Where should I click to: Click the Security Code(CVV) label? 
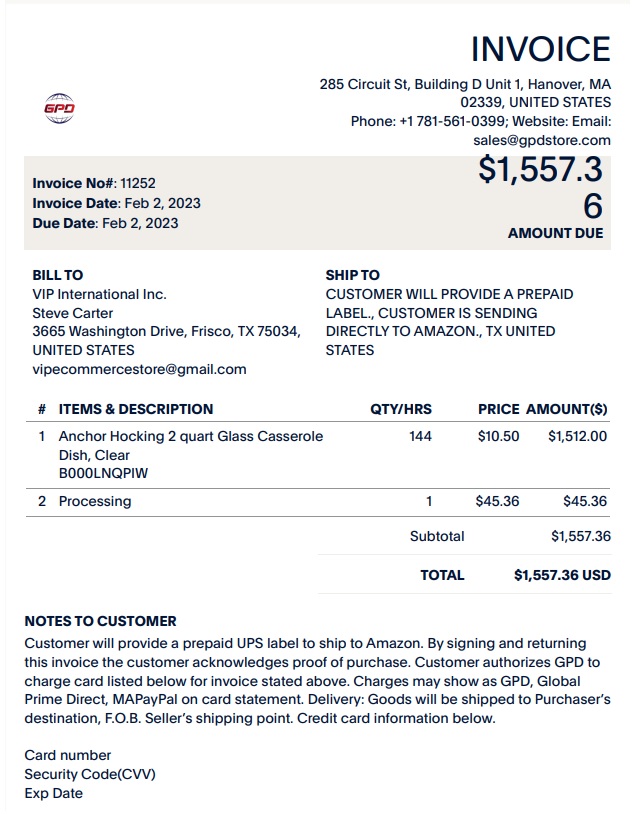coord(90,775)
